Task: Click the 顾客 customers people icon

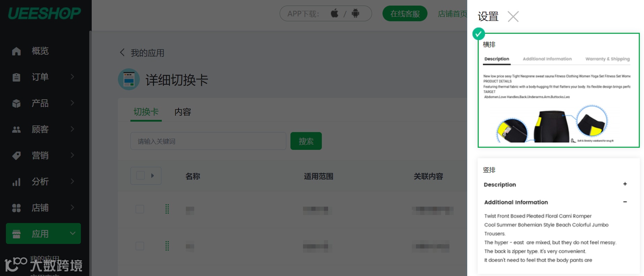Action: tap(16, 130)
